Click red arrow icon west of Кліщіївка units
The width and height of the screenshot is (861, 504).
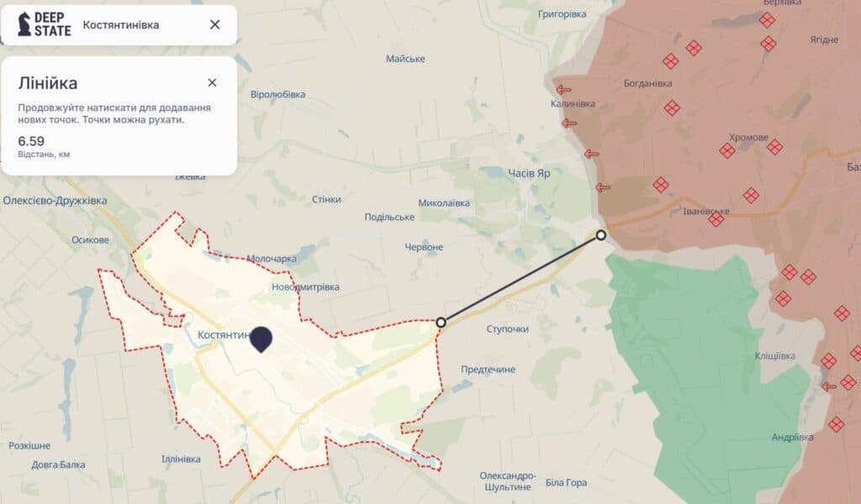click(x=829, y=386)
